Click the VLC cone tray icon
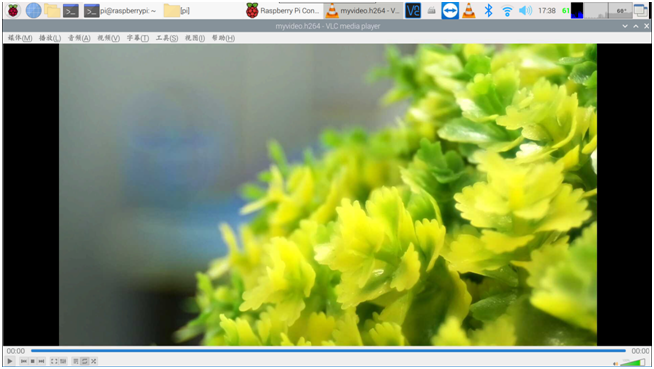The image size is (654, 369). (x=469, y=10)
